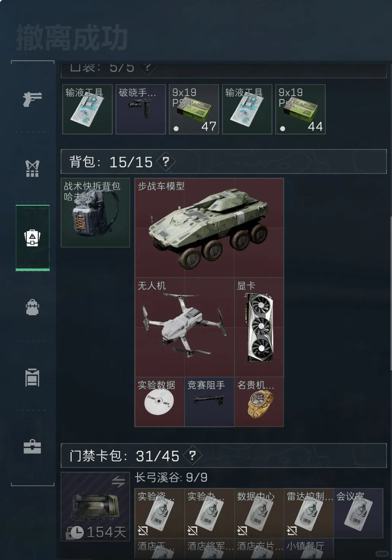Viewport: 392px width, 560px height.
Task: Open the safe box briefcase icon
Action: pyautogui.click(x=32, y=447)
